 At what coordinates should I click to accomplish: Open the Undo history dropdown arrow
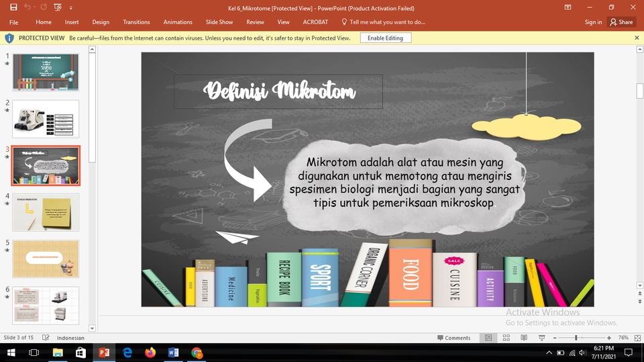tap(34, 7)
